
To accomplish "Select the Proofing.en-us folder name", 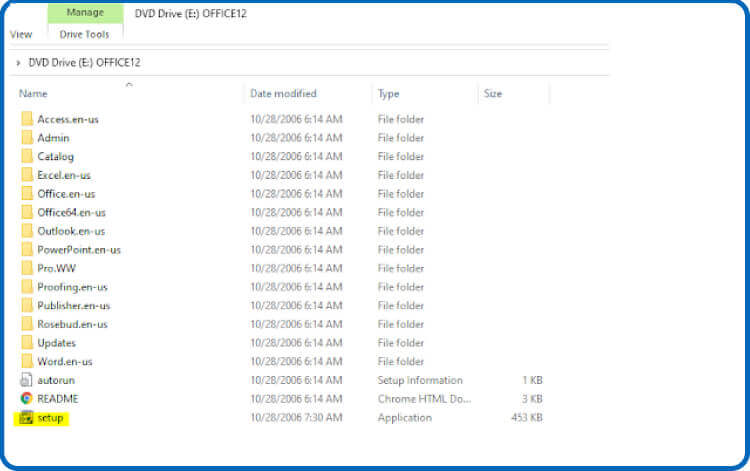I will (x=72, y=287).
